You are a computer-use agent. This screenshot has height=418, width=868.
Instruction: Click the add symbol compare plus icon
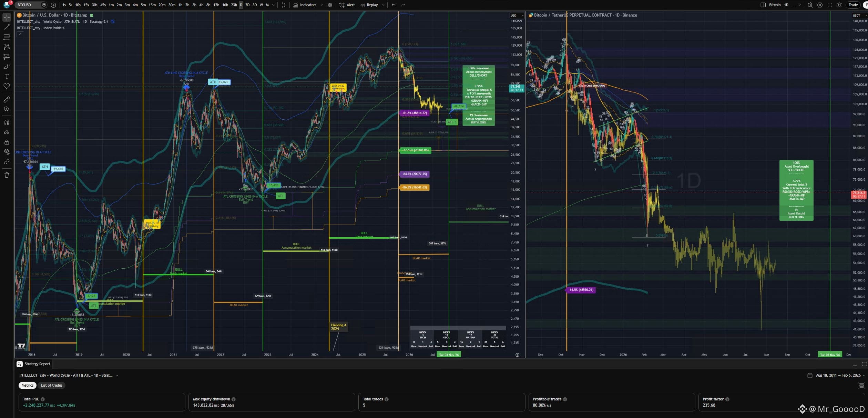53,5
